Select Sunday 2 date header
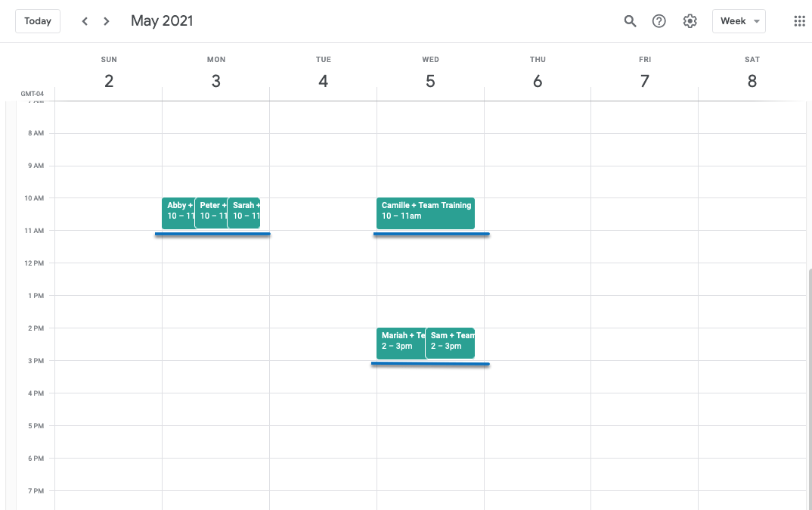This screenshot has width=812, height=510. (109, 81)
